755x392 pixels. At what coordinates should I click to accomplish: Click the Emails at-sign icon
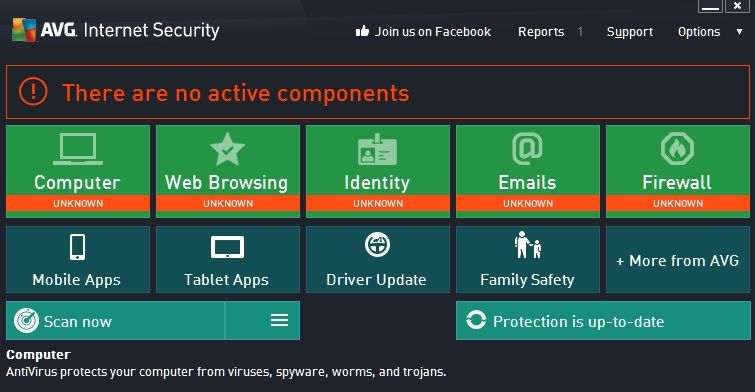527,149
